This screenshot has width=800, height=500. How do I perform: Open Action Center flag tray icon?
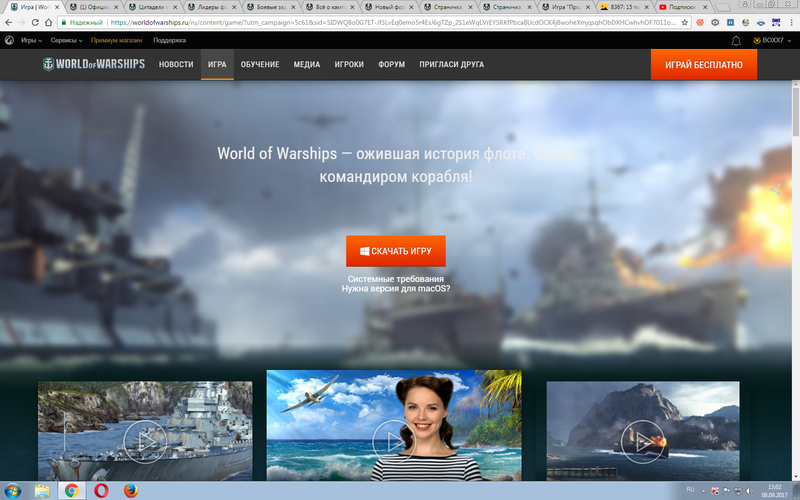click(727, 491)
